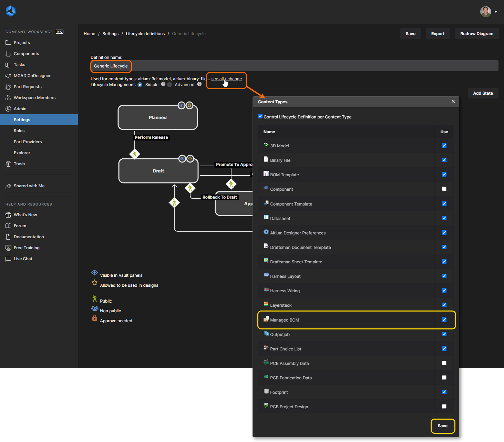Open MCAD CoDesigner page
The height and width of the screenshot is (442, 504).
coord(32,76)
